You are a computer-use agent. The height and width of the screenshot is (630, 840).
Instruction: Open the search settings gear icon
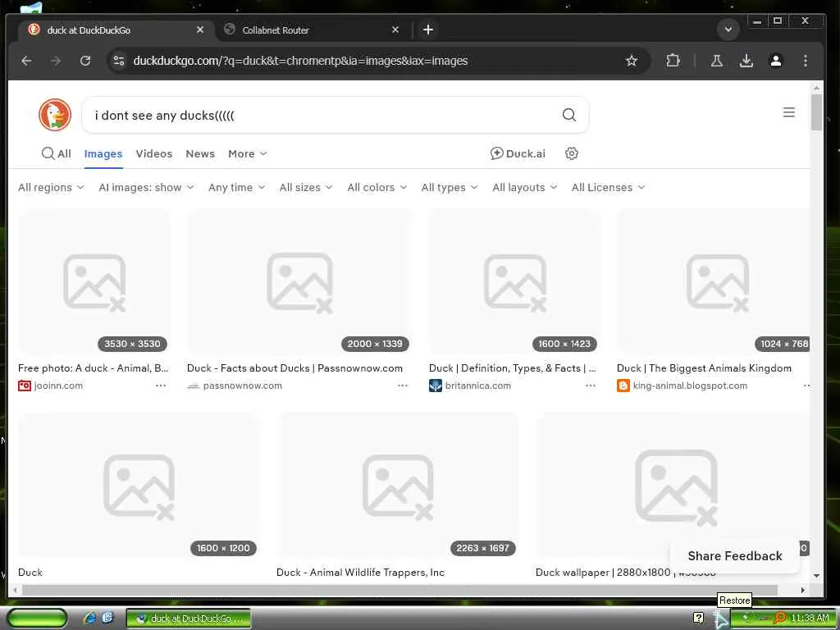[x=572, y=153]
